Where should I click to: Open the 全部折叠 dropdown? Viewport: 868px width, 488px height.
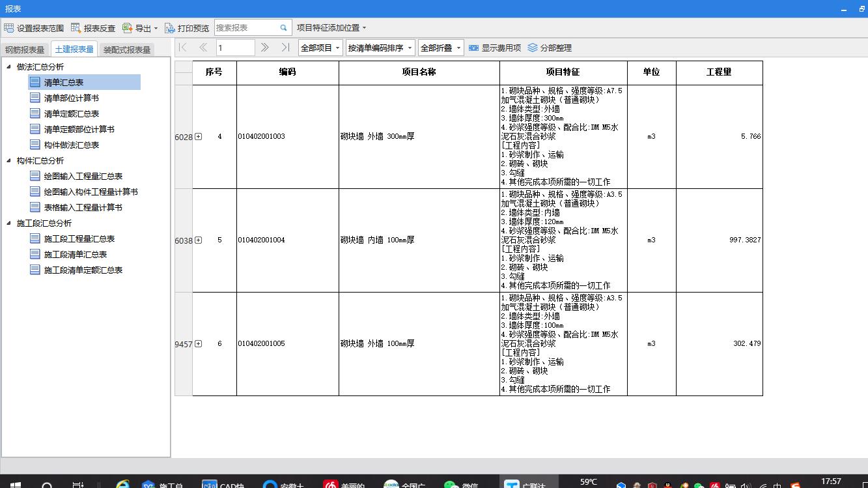pos(440,48)
